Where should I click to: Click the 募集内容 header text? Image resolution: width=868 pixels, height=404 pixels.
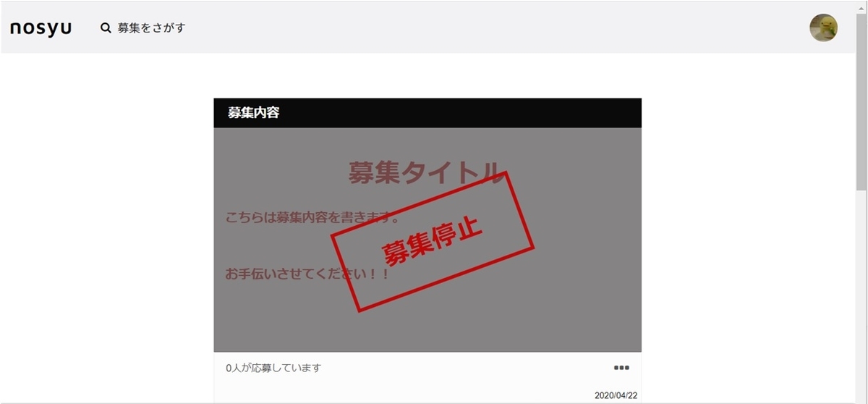pos(254,113)
